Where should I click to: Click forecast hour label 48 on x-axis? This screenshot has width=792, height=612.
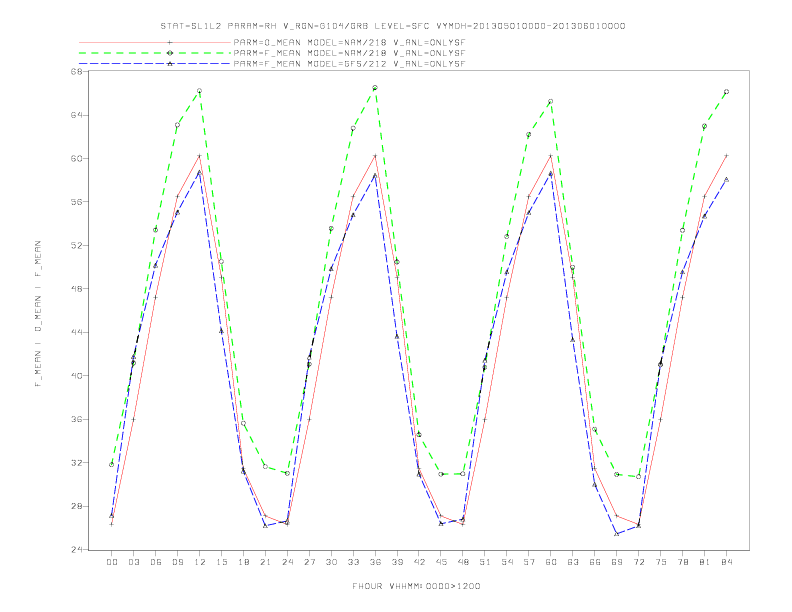[463, 562]
